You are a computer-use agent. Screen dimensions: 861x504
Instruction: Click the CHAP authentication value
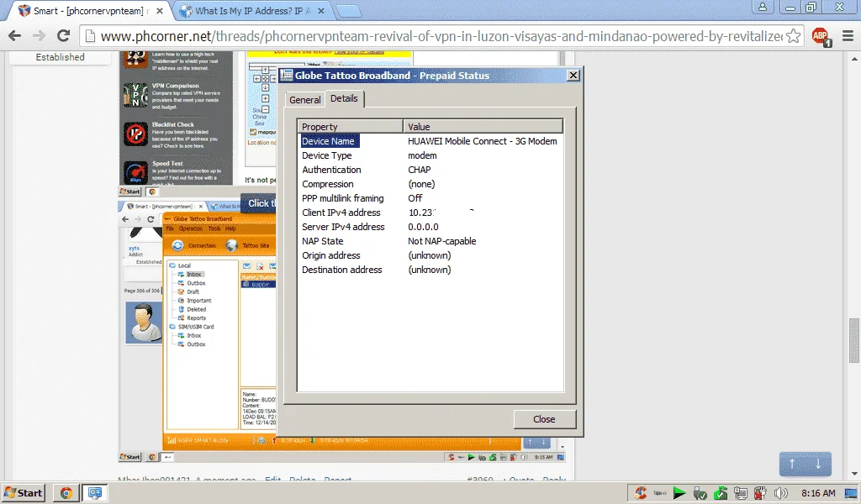click(x=419, y=170)
